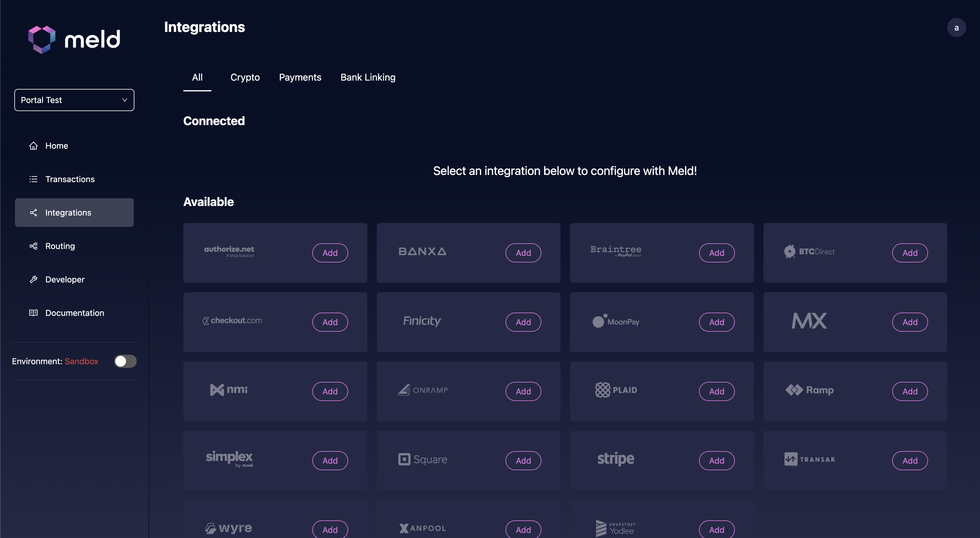Image resolution: width=980 pixels, height=538 pixels.
Task: Switch to the Bank Linking tab
Action: click(x=368, y=77)
